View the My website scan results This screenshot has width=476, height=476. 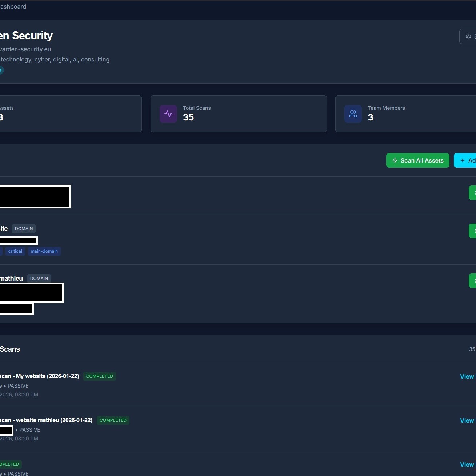[467, 376]
